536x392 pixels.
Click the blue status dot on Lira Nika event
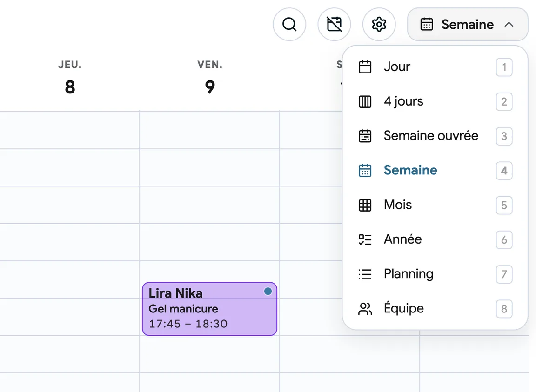pyautogui.click(x=268, y=291)
